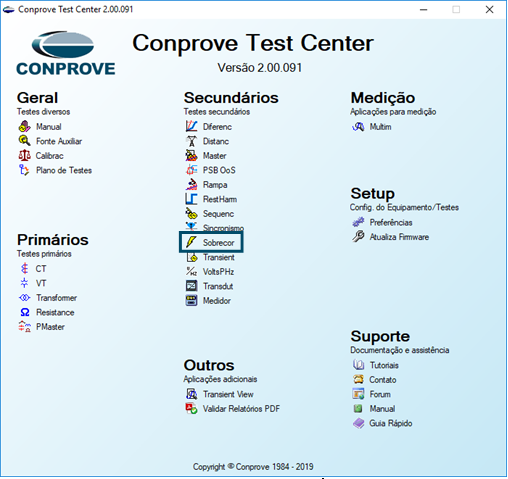Open the Rampa link
The height and width of the screenshot is (479, 508).
(215, 185)
